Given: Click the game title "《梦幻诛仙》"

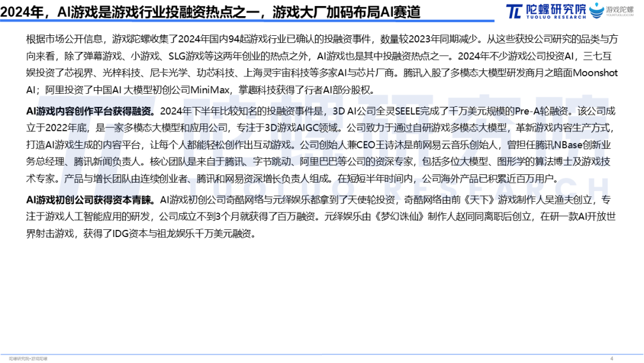Looking at the screenshot, I should (x=400, y=217).
